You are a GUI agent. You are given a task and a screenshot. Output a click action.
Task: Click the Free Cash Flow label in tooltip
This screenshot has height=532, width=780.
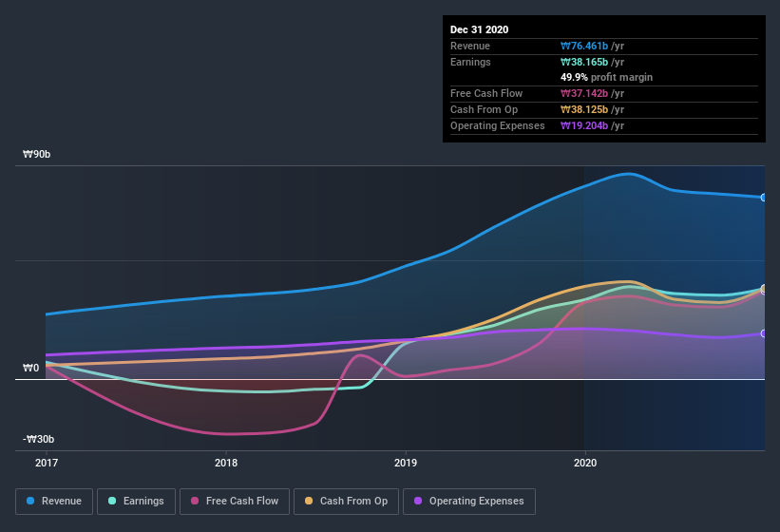(486, 93)
